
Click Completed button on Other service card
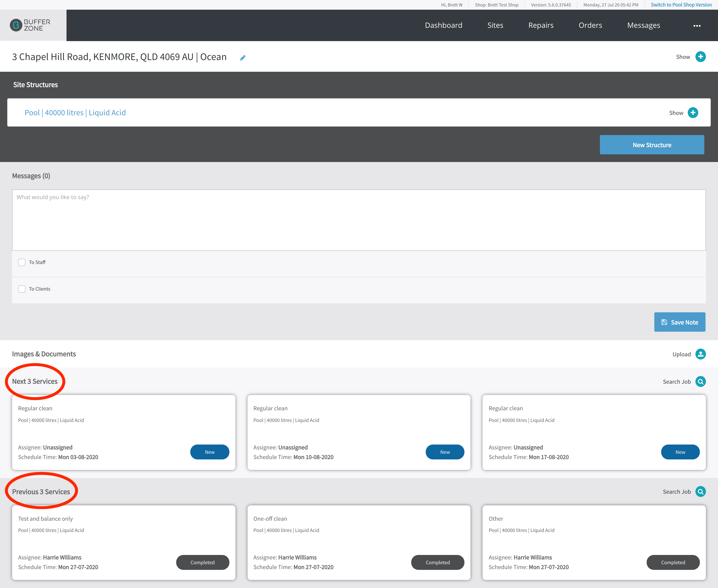click(673, 562)
